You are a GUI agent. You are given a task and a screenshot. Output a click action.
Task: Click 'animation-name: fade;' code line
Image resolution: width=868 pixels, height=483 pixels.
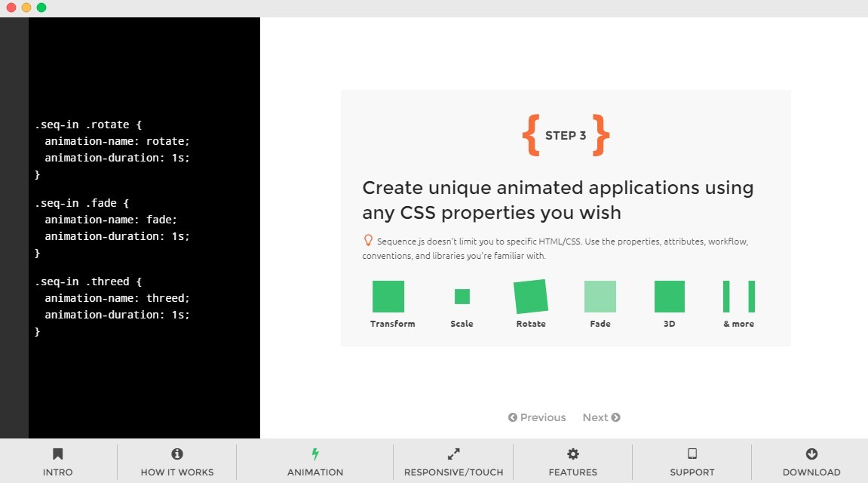(x=111, y=220)
